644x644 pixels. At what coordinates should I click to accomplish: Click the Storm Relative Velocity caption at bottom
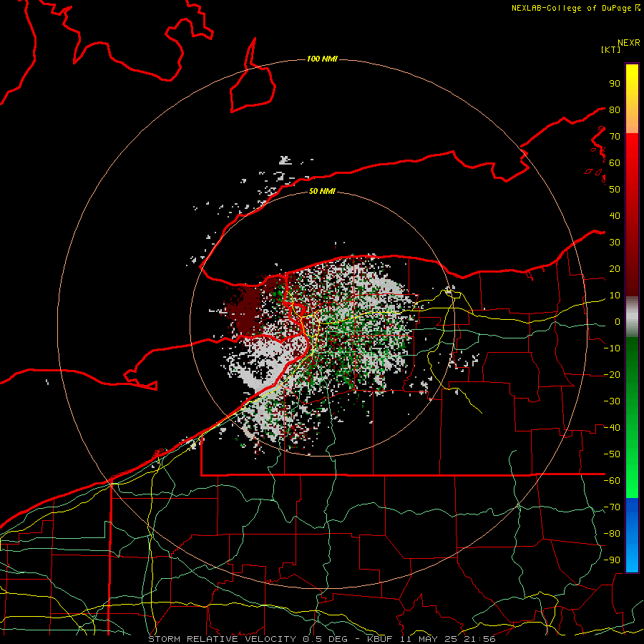(x=321, y=639)
